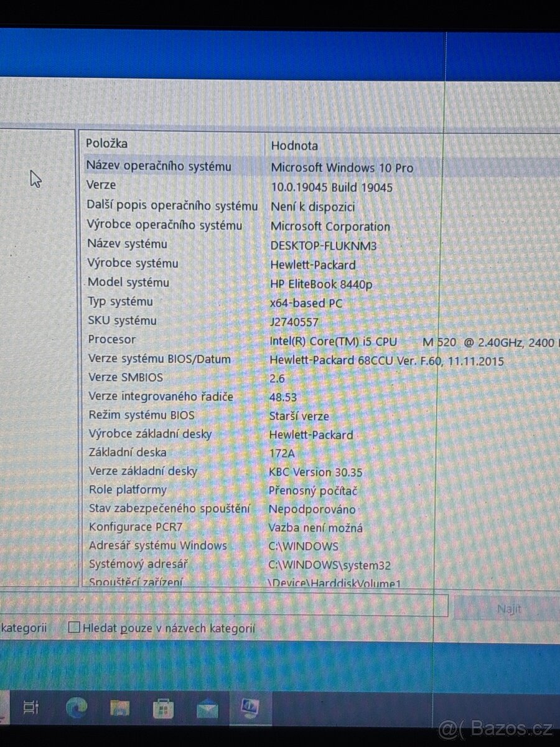Image resolution: width=560 pixels, height=747 pixels.
Task: Select 'Adresář systému Windows' row
Action: coord(157,545)
